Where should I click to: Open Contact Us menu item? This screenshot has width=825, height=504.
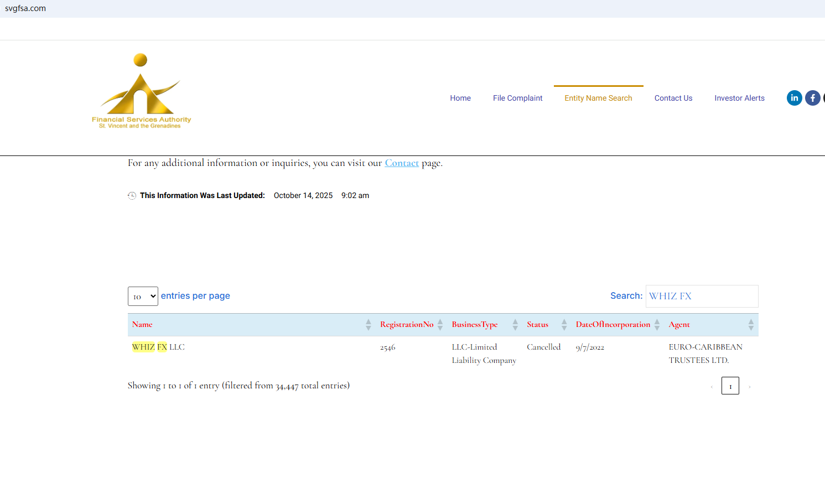tap(673, 98)
